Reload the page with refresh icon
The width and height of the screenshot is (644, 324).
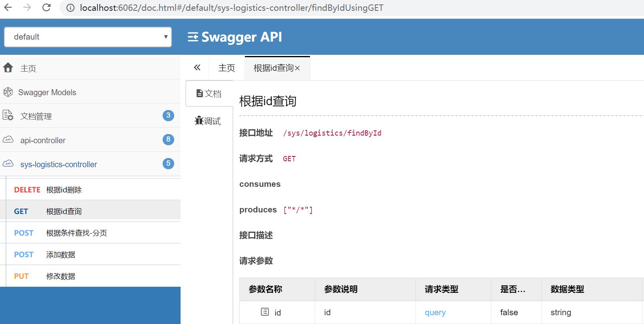(x=46, y=8)
